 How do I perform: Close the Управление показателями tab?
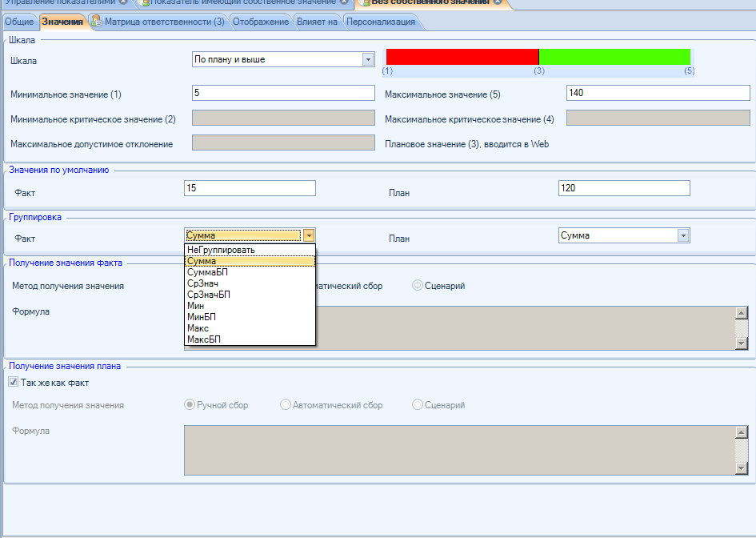pos(122,2)
